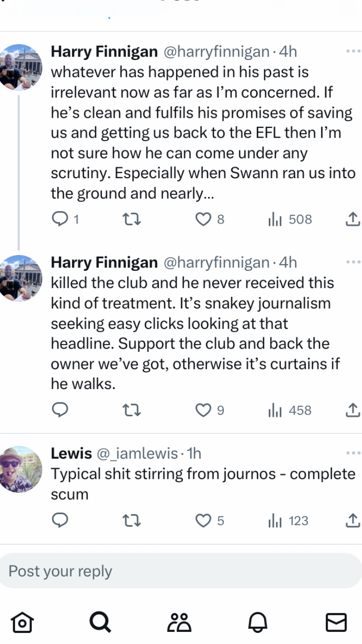Share the post with 458 views
Image resolution: width=362 pixels, height=644 pixels.
353,410
